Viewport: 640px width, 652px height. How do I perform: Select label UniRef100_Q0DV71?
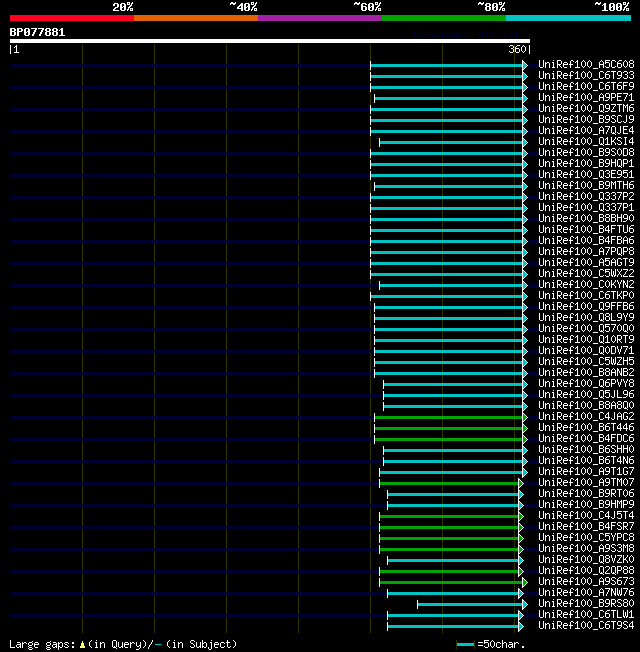pos(586,351)
